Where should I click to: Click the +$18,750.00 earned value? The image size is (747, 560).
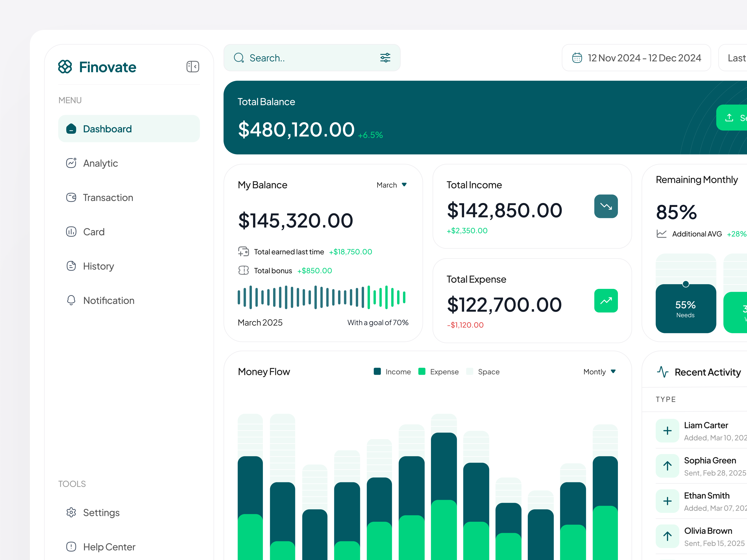click(x=351, y=252)
